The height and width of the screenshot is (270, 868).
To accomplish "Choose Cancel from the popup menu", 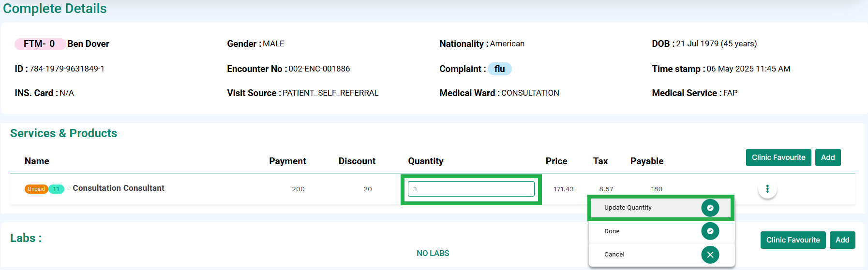I will click(x=661, y=255).
